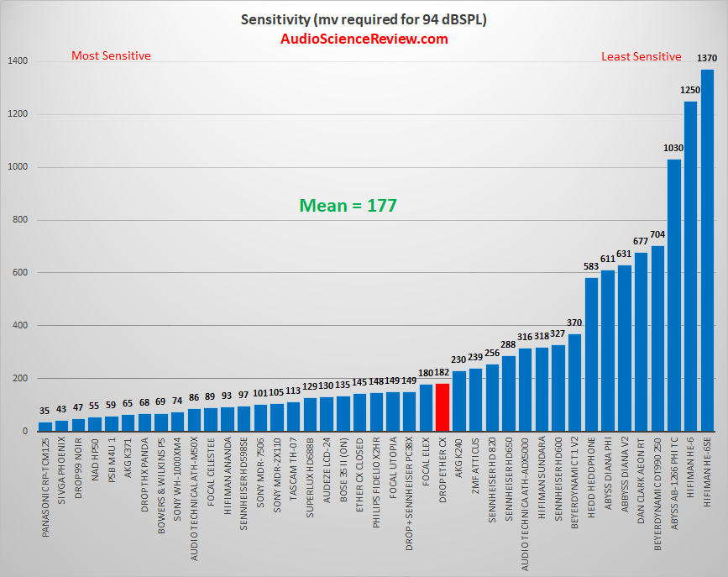Click the data value "230"
Screen dimensions: 728x577
(x=458, y=359)
